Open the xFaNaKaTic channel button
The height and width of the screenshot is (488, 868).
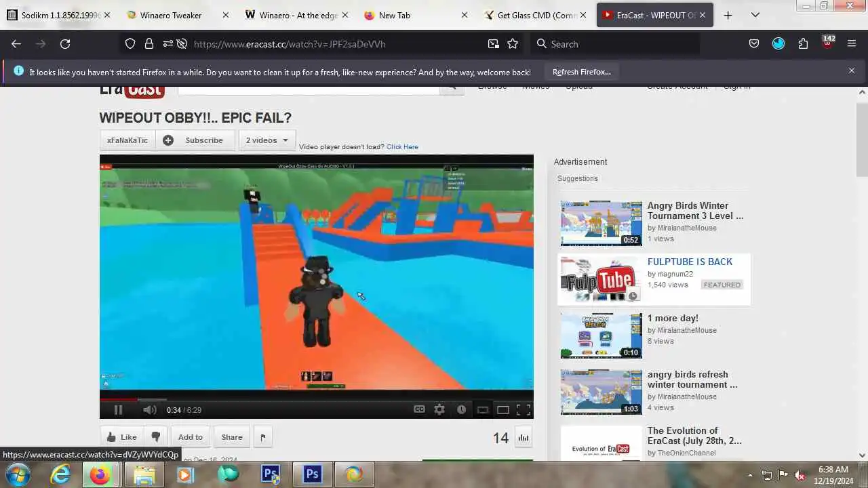tap(127, 140)
